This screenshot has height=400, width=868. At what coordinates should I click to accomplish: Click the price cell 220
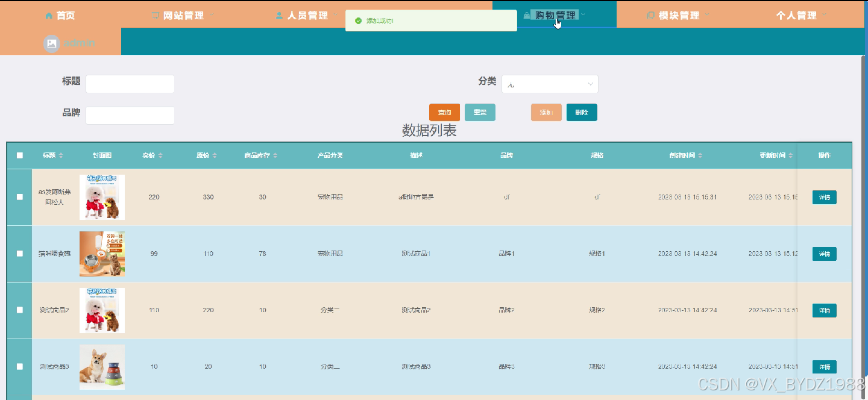154,198
